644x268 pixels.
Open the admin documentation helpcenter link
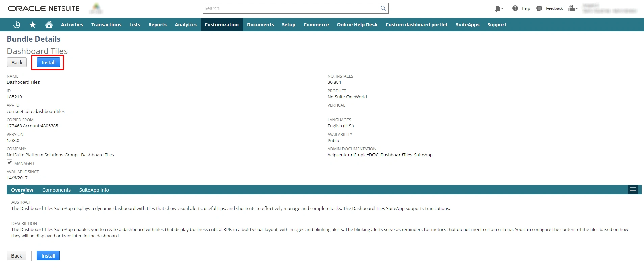tap(380, 155)
